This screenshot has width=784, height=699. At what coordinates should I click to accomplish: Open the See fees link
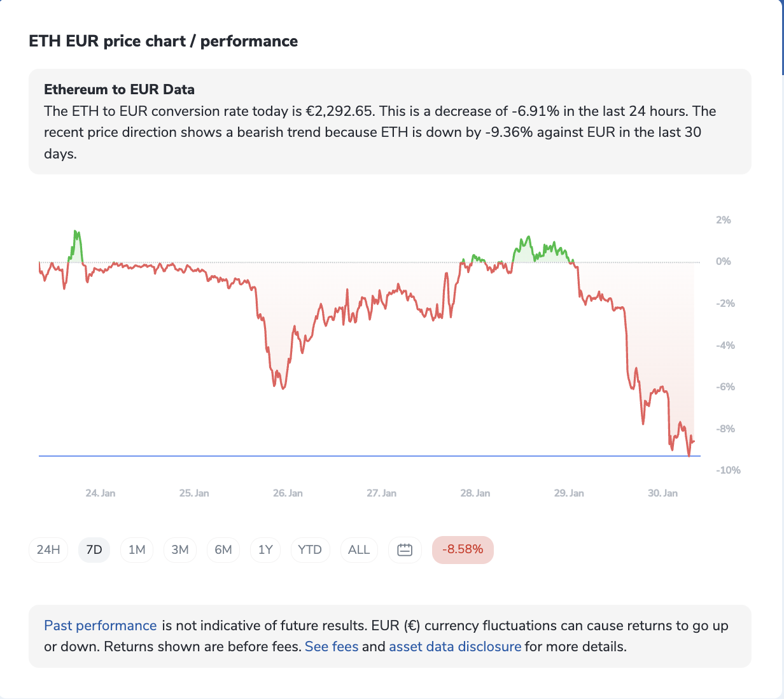point(332,647)
